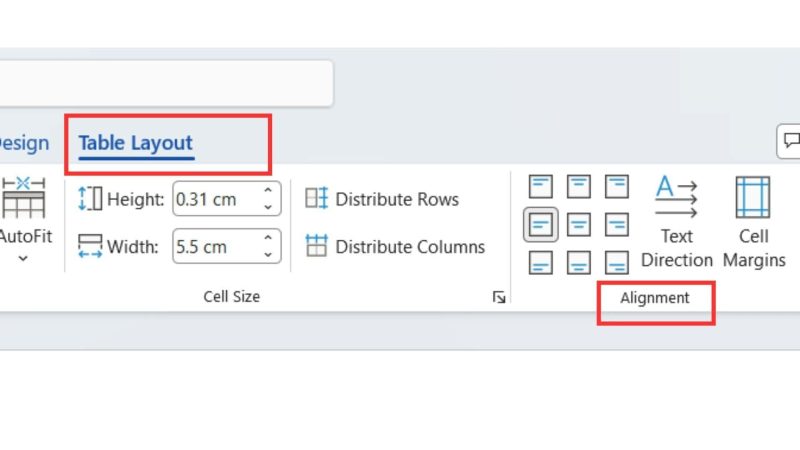Set Align Center Right alignment
The height and width of the screenshot is (450, 800).
click(616, 224)
